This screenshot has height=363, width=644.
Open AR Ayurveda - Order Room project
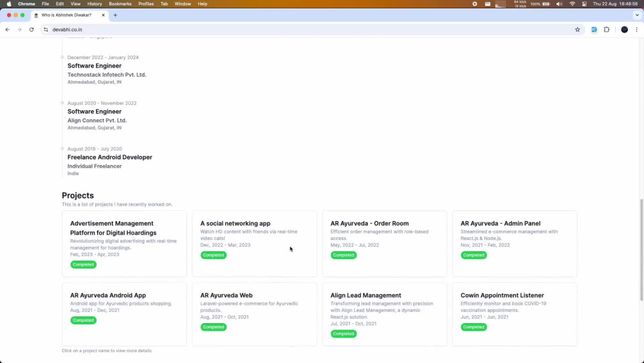pyautogui.click(x=370, y=223)
